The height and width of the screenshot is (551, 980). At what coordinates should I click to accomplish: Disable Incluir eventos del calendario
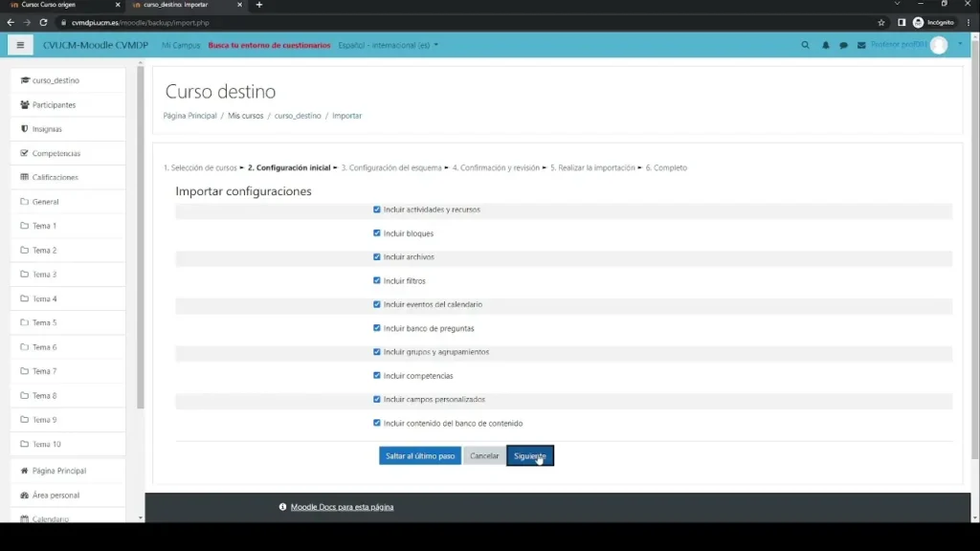click(377, 304)
